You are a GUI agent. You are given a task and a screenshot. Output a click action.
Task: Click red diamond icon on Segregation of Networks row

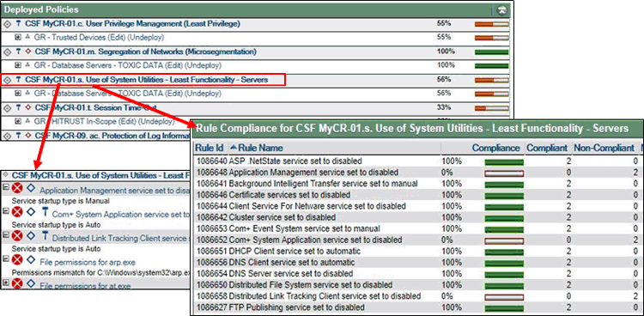28,52
